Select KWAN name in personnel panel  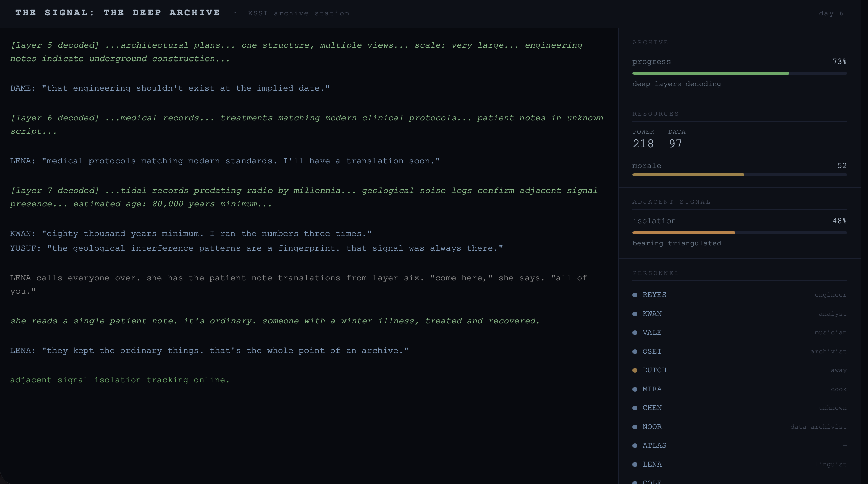tap(652, 314)
